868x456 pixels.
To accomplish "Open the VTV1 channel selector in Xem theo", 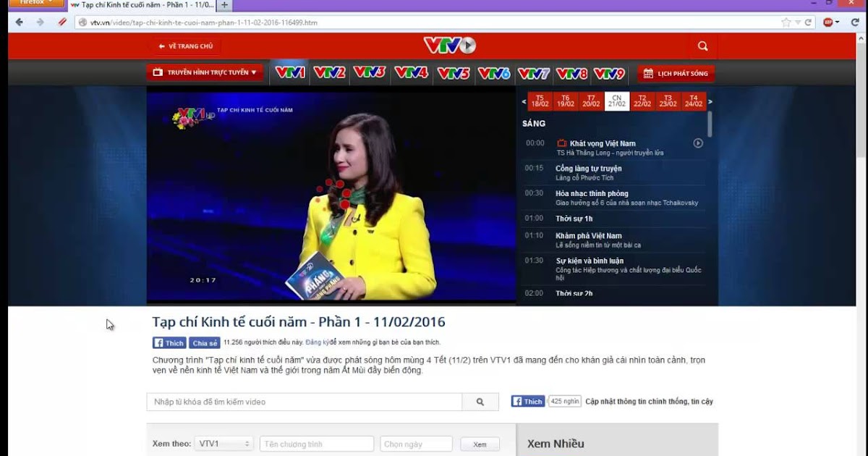I will point(224,444).
